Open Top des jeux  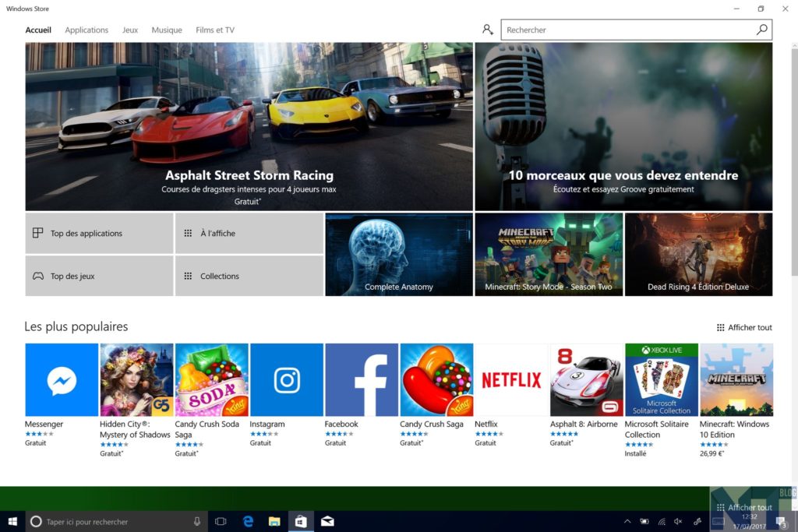(99, 276)
